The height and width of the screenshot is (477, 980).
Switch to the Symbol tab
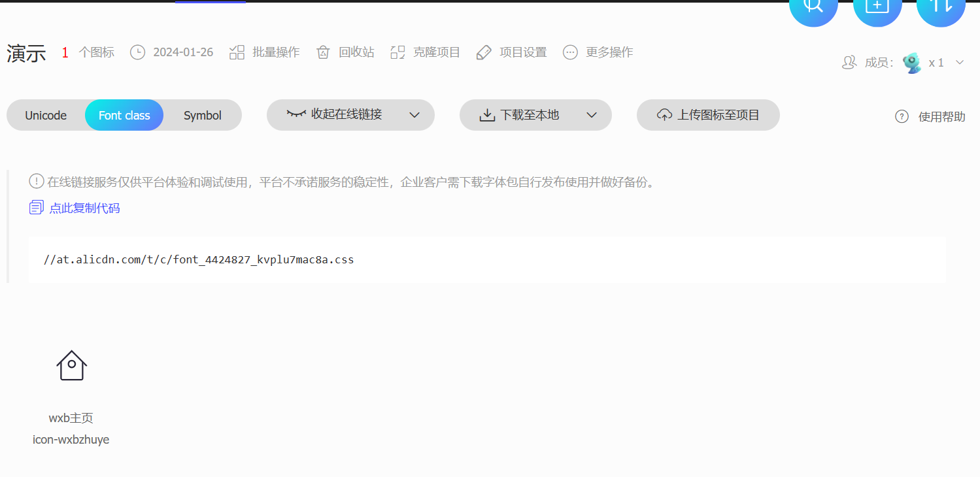pos(202,115)
